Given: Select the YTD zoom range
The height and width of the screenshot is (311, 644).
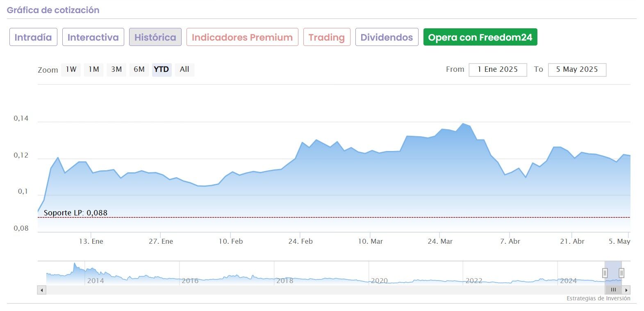Looking at the screenshot, I should coord(162,69).
